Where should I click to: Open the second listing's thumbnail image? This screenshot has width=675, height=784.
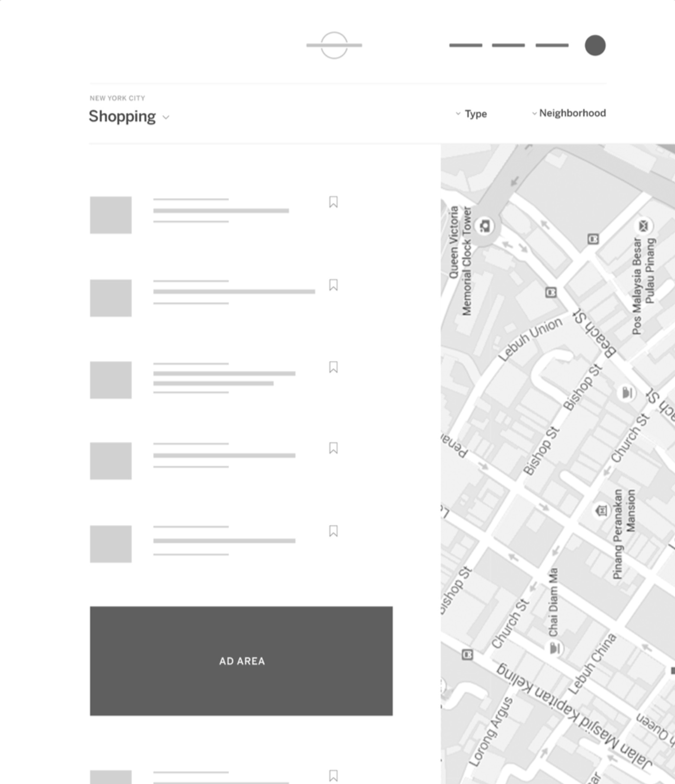111,298
